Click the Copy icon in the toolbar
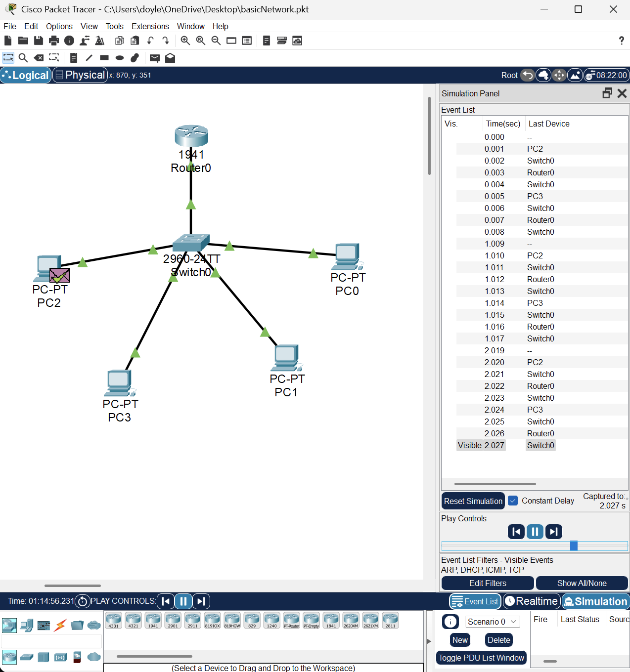 click(x=120, y=41)
